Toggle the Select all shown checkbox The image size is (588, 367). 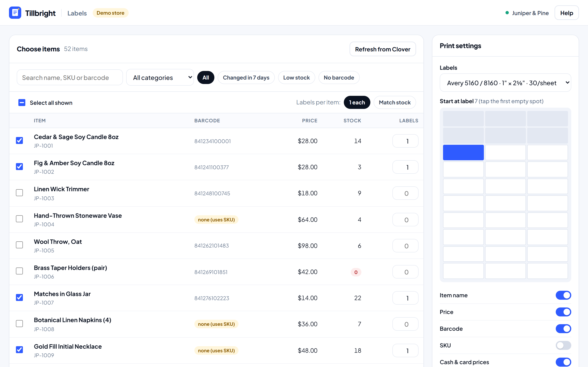tap(22, 103)
